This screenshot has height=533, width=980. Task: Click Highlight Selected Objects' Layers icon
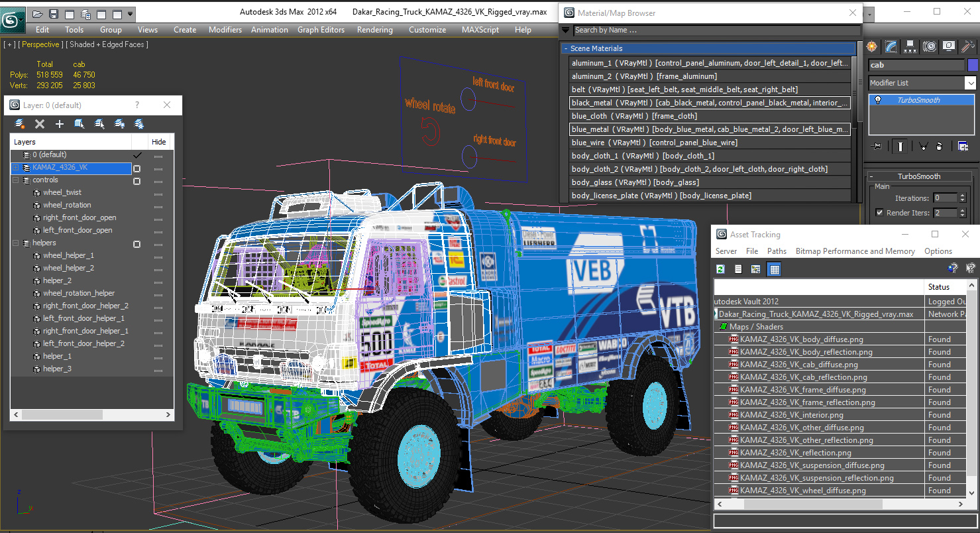[99, 124]
